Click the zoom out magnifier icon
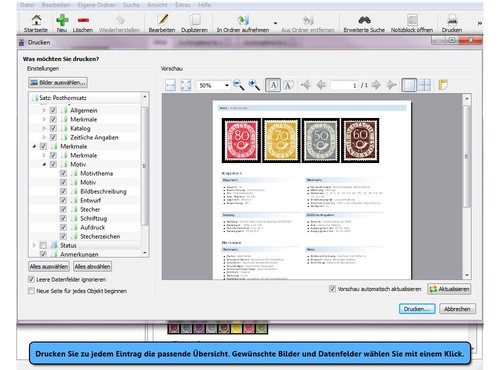This screenshot has height=370, width=500. tap(238, 85)
